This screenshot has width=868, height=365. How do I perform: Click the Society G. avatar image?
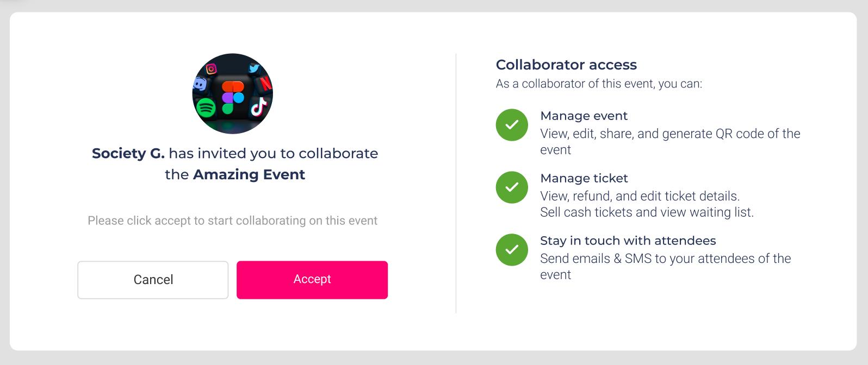point(233,93)
